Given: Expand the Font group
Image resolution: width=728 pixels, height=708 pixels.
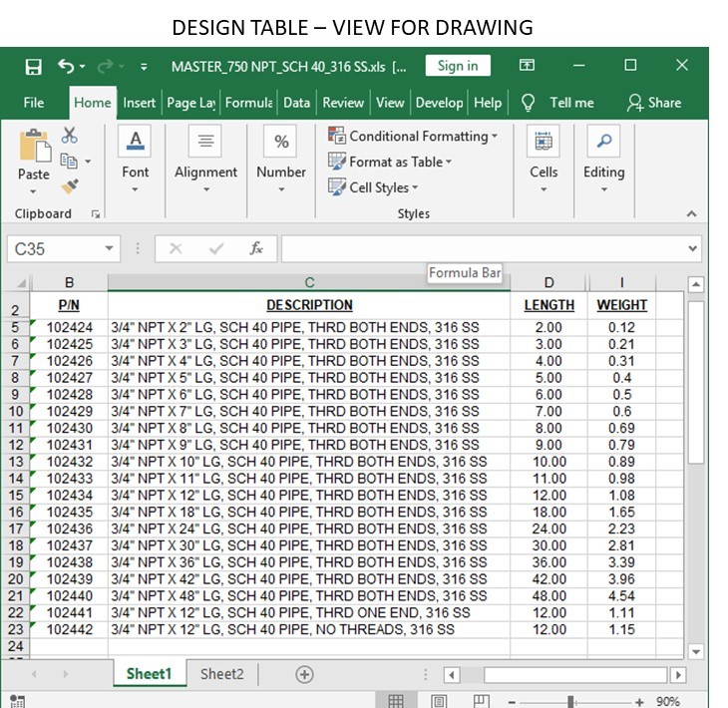Looking at the screenshot, I should [x=135, y=160].
